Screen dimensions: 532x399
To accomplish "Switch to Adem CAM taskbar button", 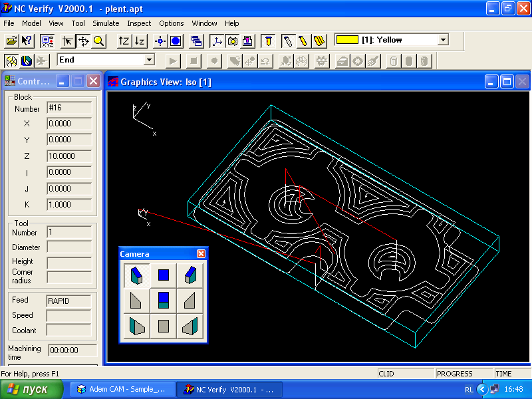I will [x=123, y=389].
